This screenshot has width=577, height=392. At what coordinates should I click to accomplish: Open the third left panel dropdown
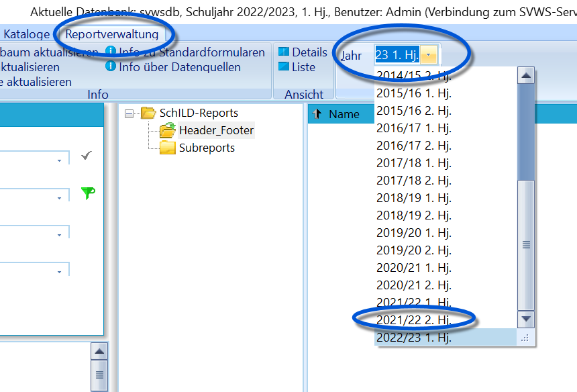point(59,235)
